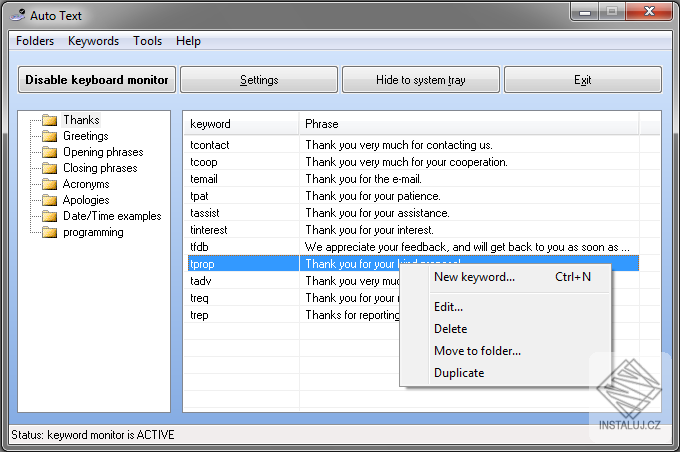Viewport: 680px width, 452px height.
Task: Click the programming folder icon
Action: pyautogui.click(x=50, y=232)
